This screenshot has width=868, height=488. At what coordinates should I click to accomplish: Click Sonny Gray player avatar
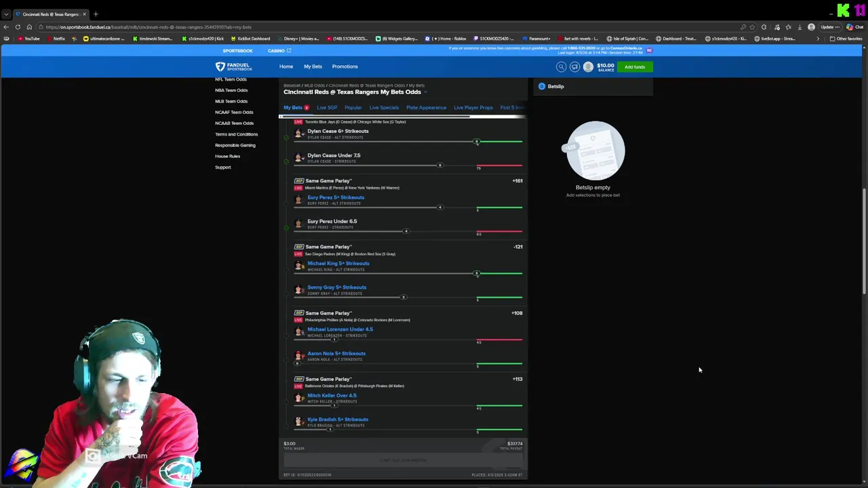(298, 289)
